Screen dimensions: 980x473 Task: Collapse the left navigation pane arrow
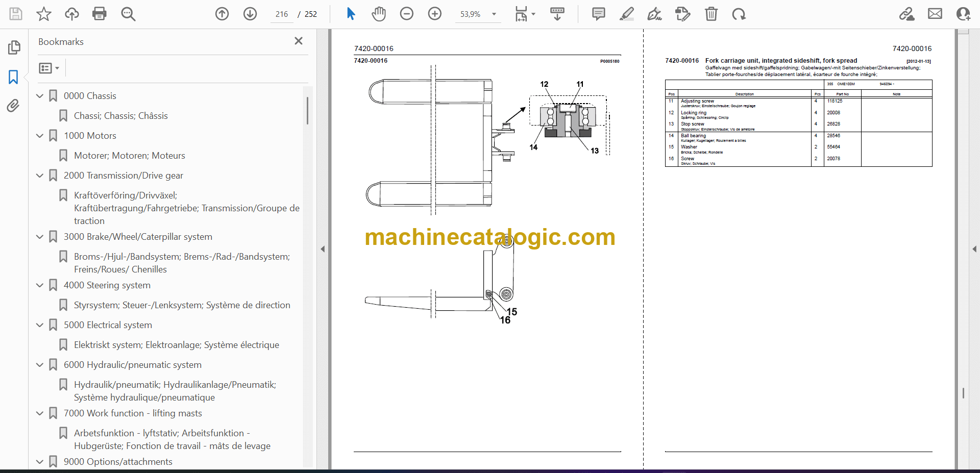click(323, 249)
